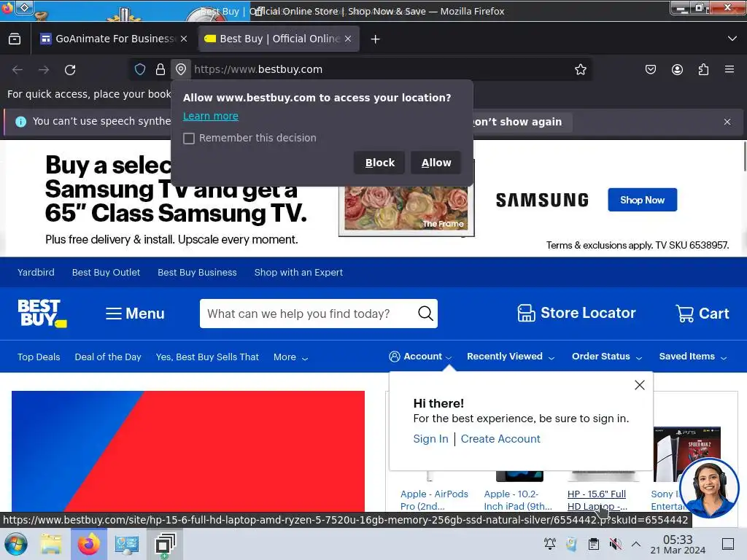Open Best Buy Business link
This screenshot has width=747, height=560.
[x=197, y=273]
